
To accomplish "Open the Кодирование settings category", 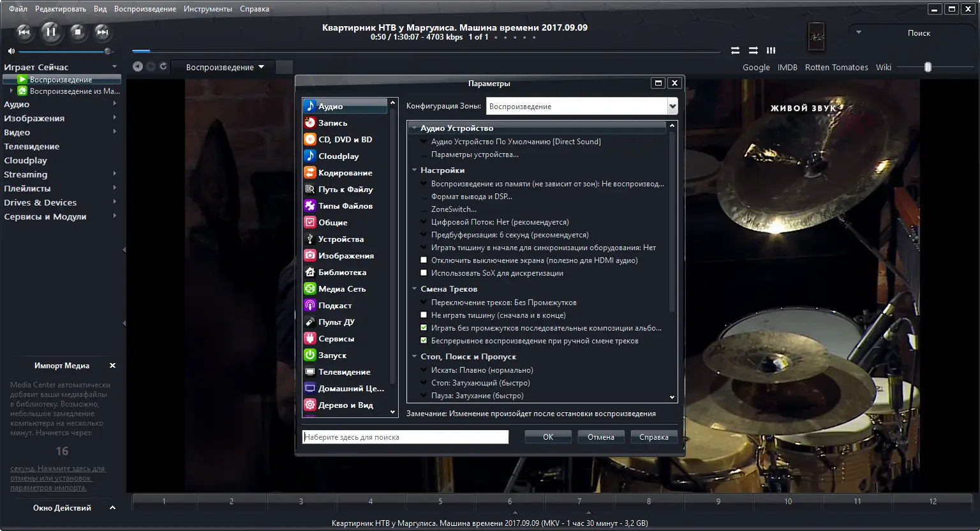I will (x=345, y=173).
